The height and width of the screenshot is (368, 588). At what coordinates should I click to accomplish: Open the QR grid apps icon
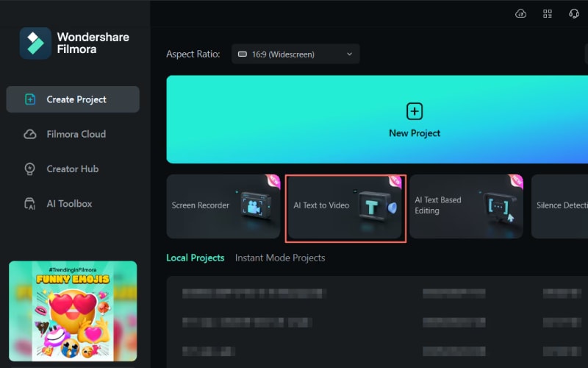(x=548, y=14)
